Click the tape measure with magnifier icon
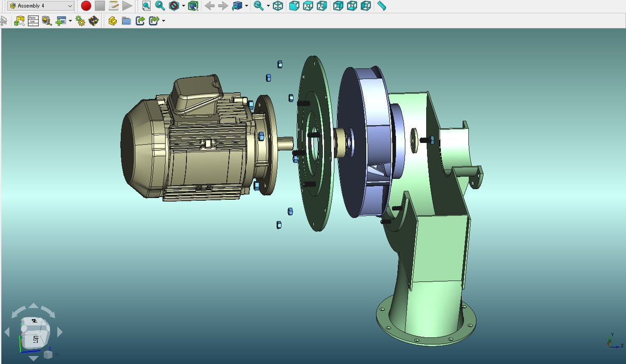 [x=46, y=21]
